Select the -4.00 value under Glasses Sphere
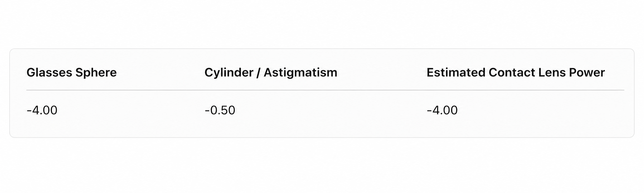Image resolution: width=644 pixels, height=193 pixels. coord(42,110)
